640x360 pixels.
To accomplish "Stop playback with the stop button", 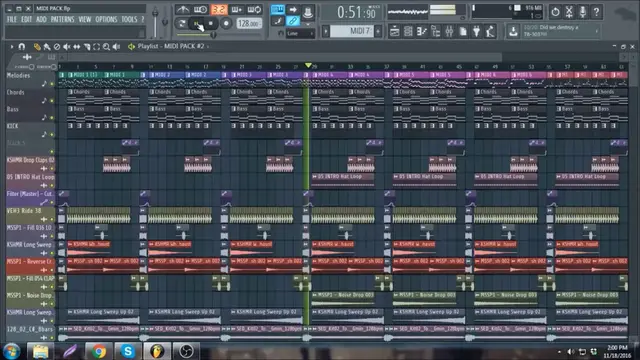I will pos(211,24).
